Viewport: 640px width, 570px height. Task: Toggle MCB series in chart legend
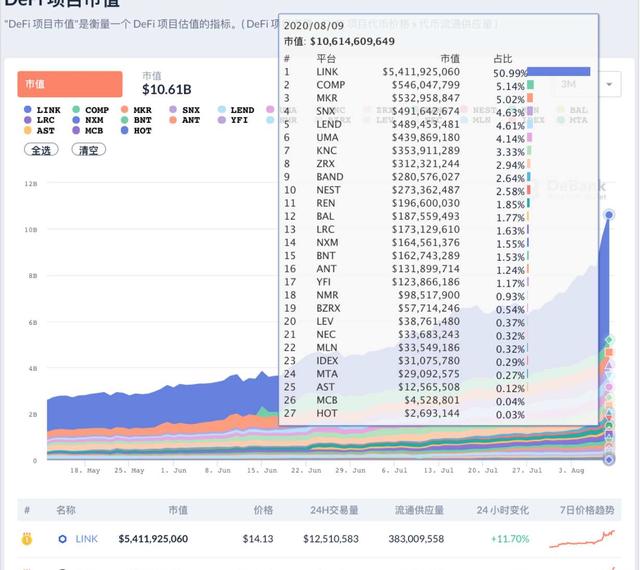(x=88, y=131)
